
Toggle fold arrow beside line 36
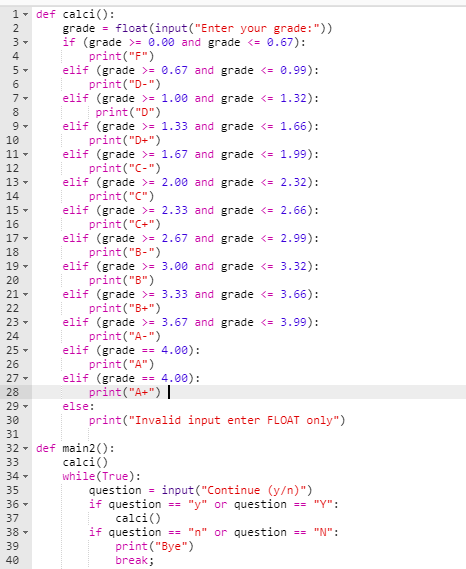tap(25, 504)
